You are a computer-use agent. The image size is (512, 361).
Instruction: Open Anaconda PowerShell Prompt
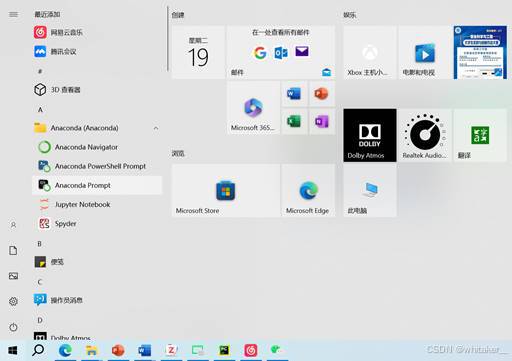[97, 166]
